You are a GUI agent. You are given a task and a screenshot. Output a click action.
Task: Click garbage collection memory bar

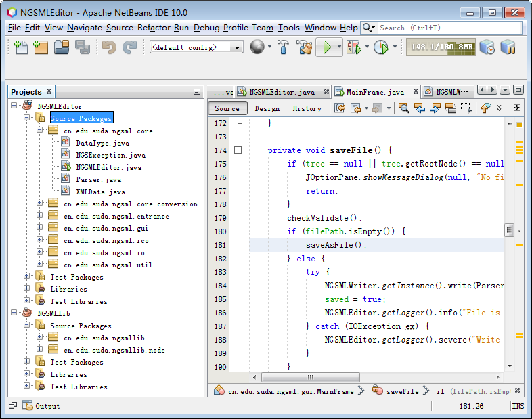pos(441,47)
